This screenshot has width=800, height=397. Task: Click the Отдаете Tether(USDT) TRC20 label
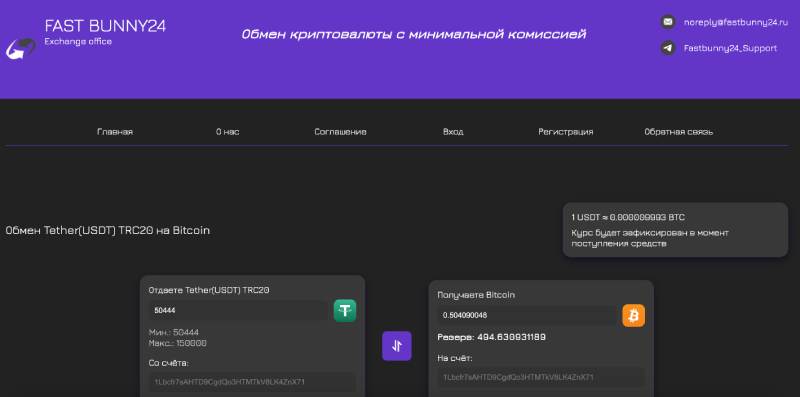point(209,290)
